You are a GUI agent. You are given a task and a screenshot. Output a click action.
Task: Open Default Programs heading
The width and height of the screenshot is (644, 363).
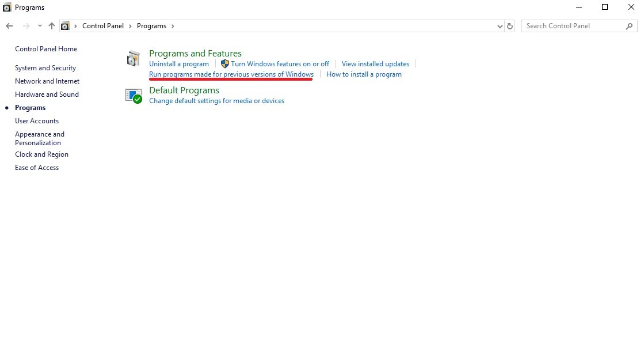tap(184, 90)
